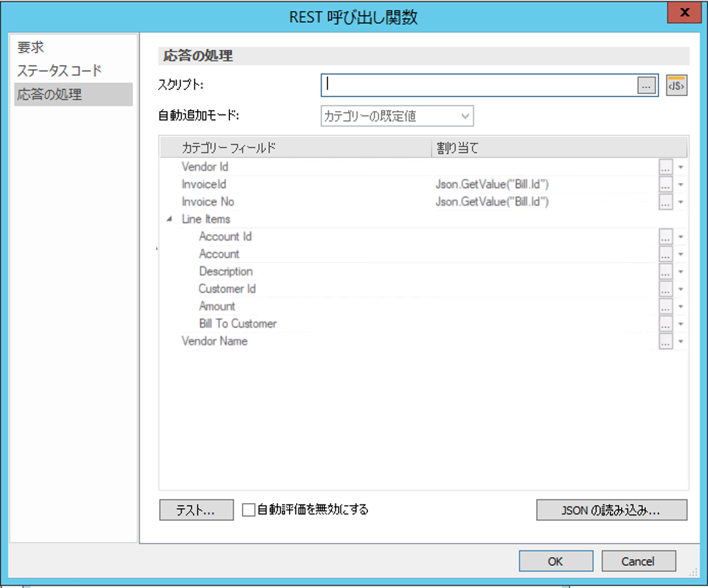Screen dimensions: 708x588
Task: Select the Bill To Customer field row
Action: tap(238, 323)
